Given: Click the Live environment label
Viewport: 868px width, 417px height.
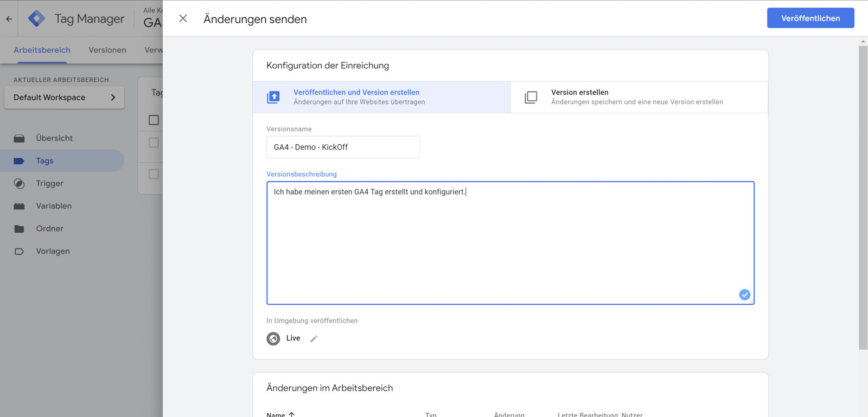Looking at the screenshot, I should tap(293, 338).
